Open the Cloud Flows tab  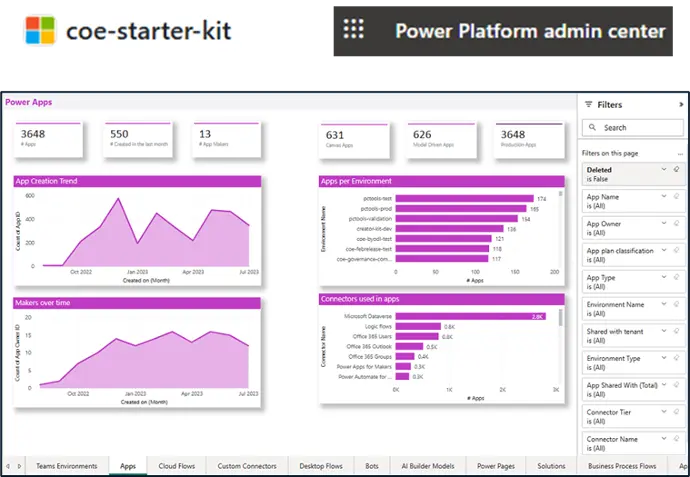[176, 466]
